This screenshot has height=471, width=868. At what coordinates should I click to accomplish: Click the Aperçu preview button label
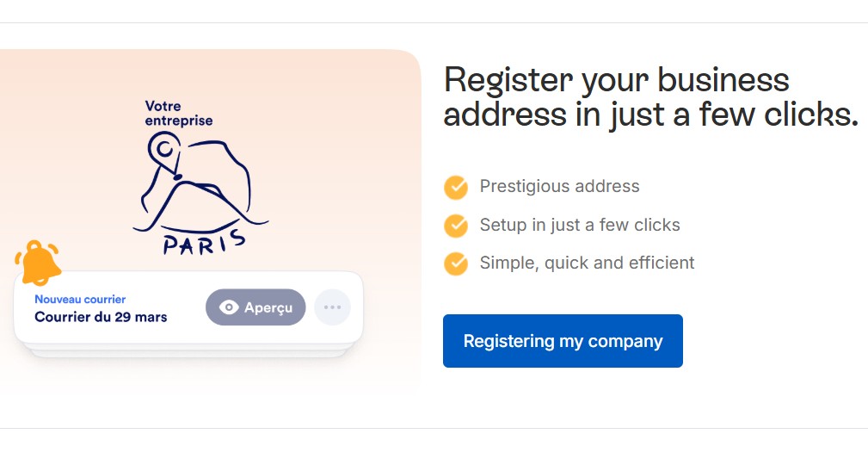click(268, 307)
